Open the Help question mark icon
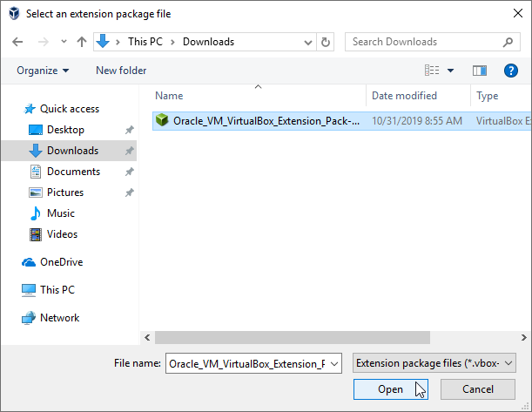Screen dimensions: 532x412 point(511,71)
